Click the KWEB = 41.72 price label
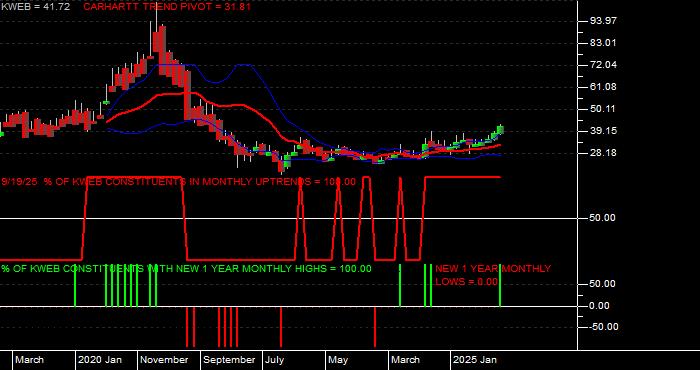 coord(35,7)
